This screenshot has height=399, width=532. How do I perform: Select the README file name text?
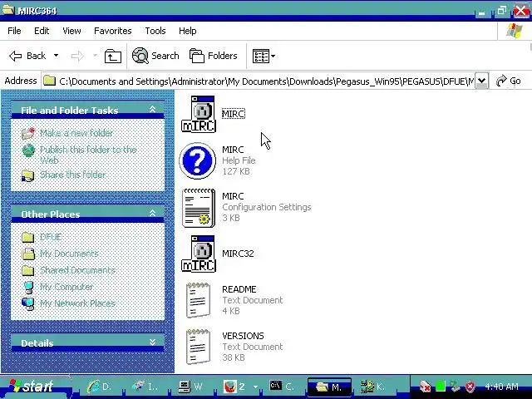tap(239, 289)
